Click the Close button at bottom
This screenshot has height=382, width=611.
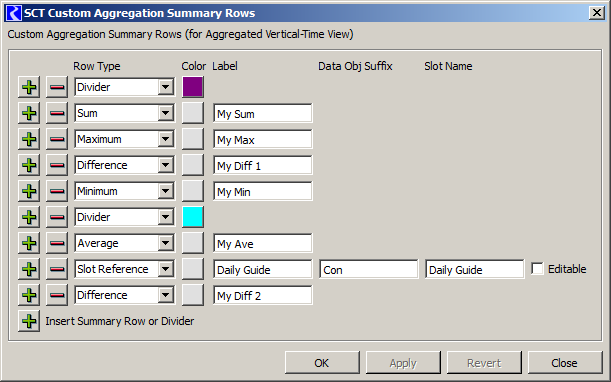point(565,363)
